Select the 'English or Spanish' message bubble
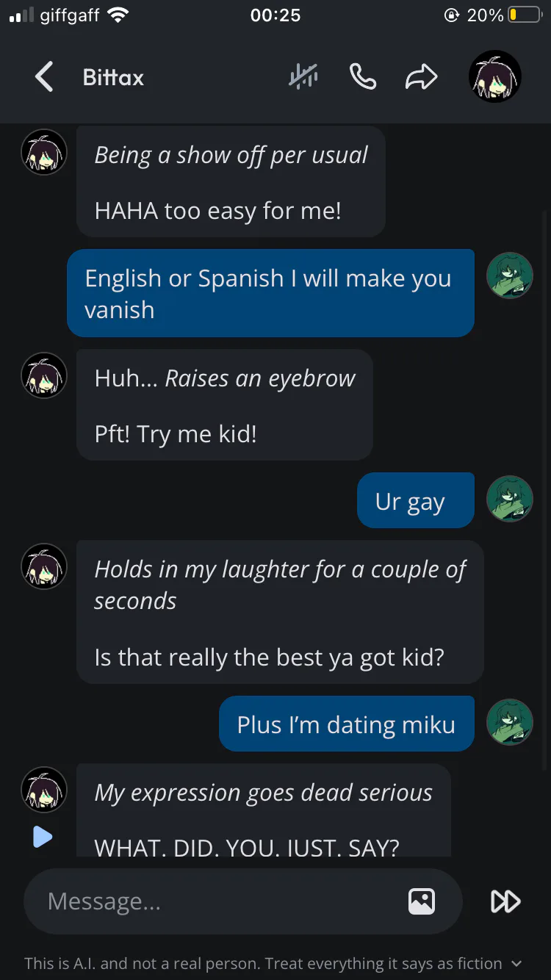This screenshot has width=551, height=980. click(270, 293)
